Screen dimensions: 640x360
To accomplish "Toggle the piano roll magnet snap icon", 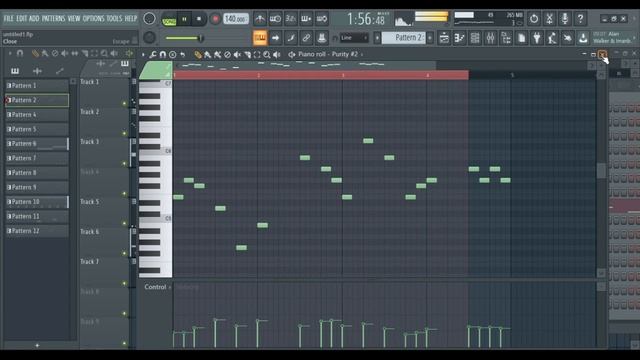I will pyautogui.click(x=162, y=54).
